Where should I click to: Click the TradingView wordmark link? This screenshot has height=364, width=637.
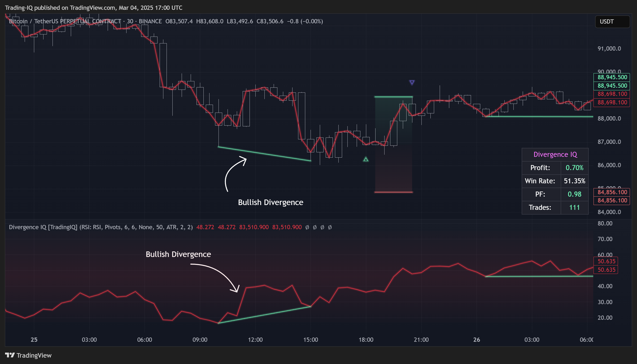[34, 355]
